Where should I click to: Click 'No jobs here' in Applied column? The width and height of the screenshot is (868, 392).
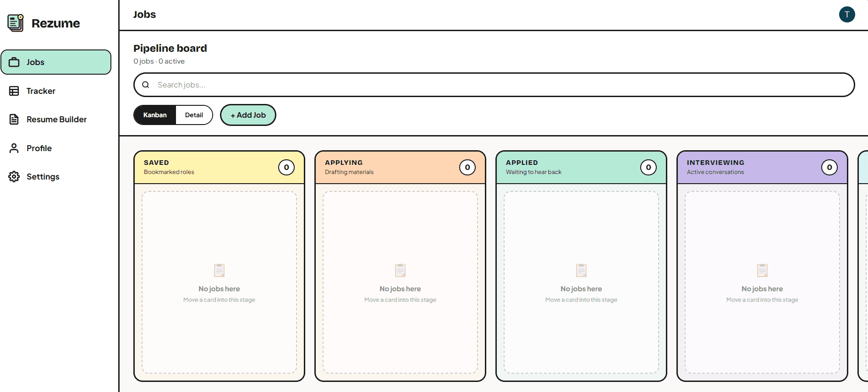[582, 289]
